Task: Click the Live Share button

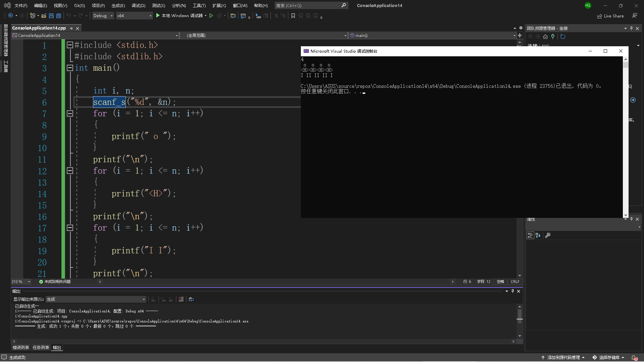Action: [610, 16]
